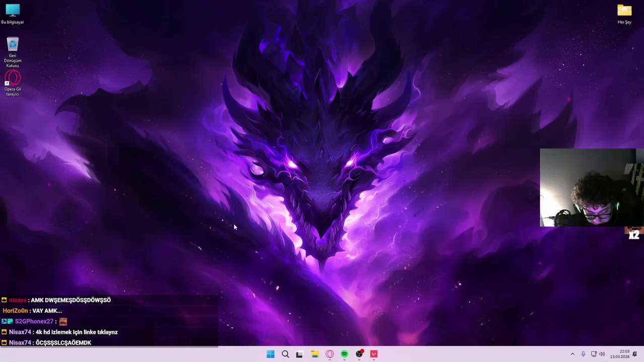Click the microphone tray icon
This screenshot has width=644, height=362.
point(583,354)
